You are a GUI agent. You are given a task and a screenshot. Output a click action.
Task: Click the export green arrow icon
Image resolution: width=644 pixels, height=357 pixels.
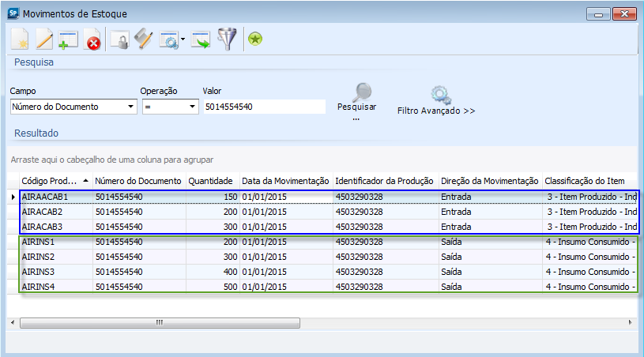(x=201, y=39)
